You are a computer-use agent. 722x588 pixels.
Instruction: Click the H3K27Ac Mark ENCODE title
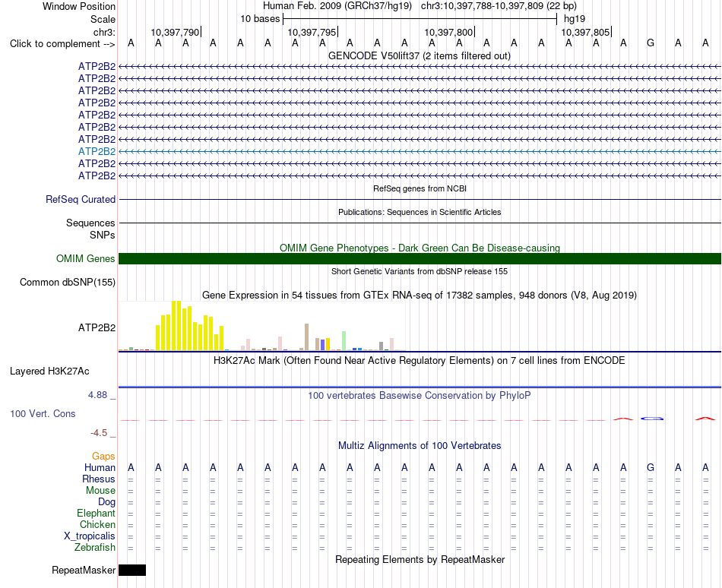[420, 360]
